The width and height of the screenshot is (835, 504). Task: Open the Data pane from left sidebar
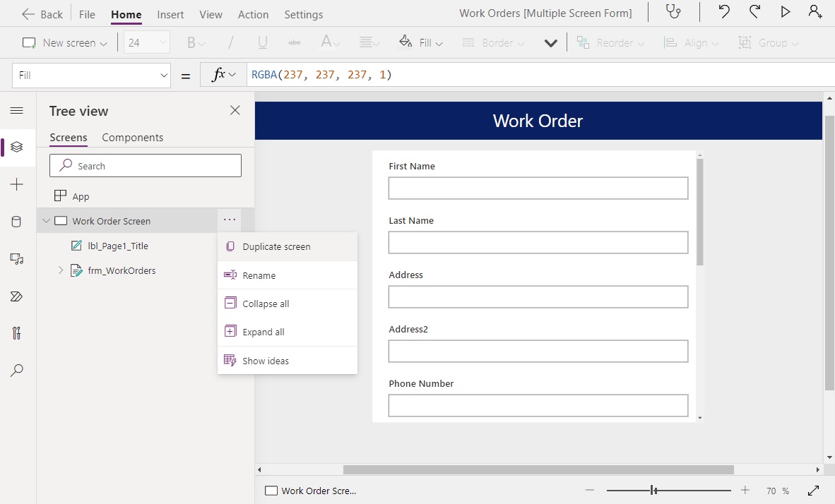click(x=17, y=222)
